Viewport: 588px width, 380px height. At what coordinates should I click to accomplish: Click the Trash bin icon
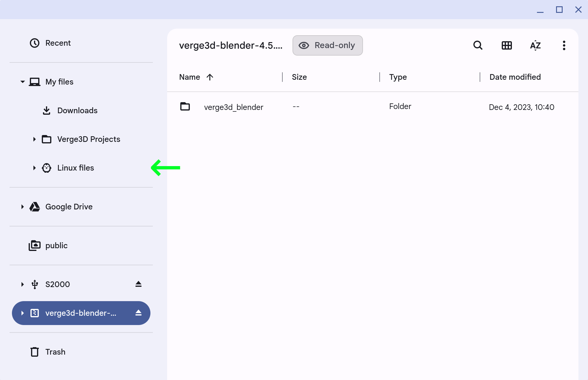[x=35, y=352]
